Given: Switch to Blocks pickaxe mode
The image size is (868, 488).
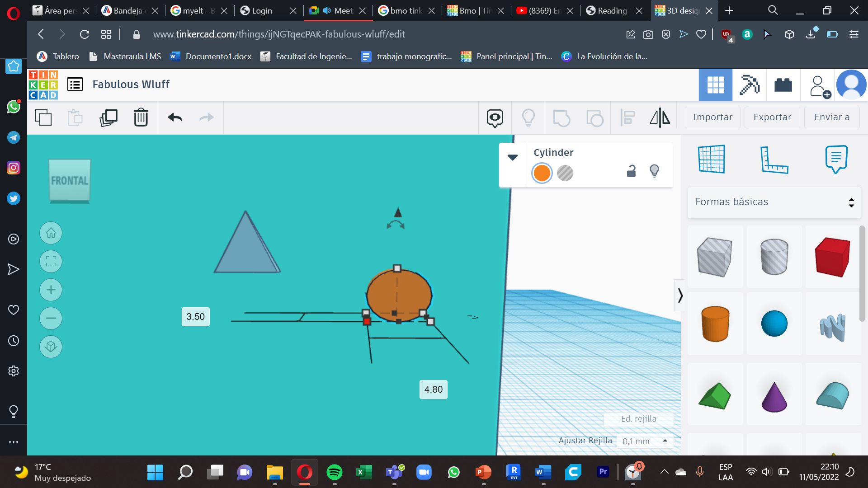Looking at the screenshot, I should (750, 85).
